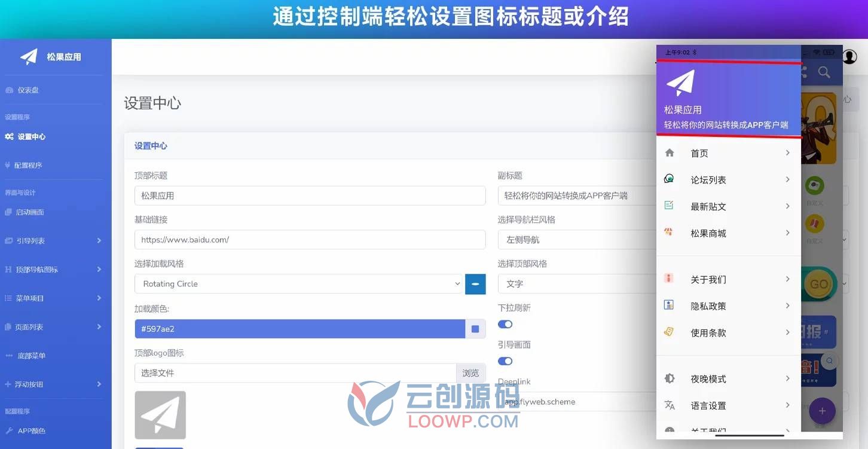Click the 顶部标题 input with 松果应用
The height and width of the screenshot is (449, 868).
coord(310,196)
